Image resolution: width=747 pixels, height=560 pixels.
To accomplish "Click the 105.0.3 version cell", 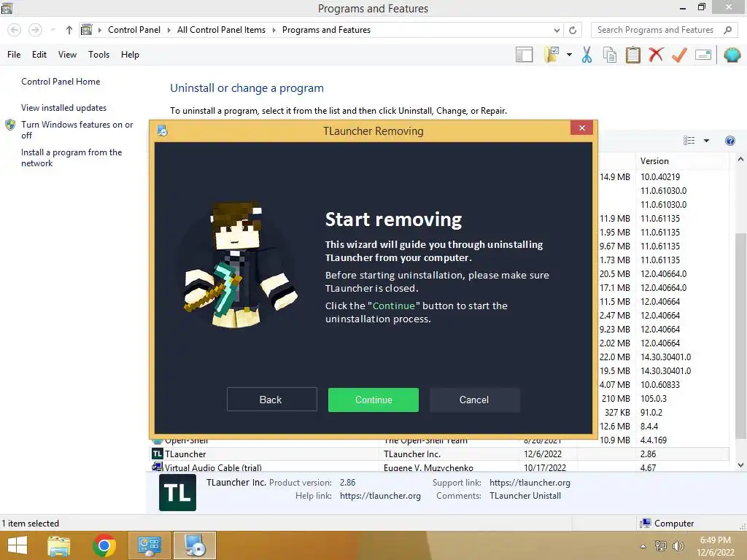I will pos(653,399).
